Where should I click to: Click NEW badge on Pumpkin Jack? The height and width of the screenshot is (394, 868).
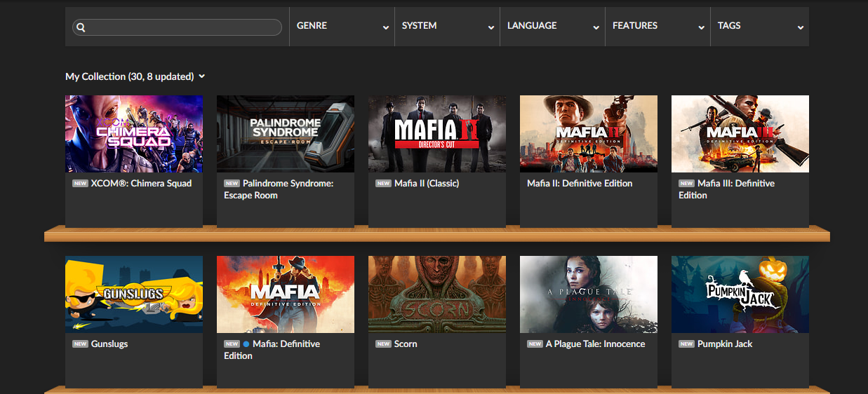(686, 344)
